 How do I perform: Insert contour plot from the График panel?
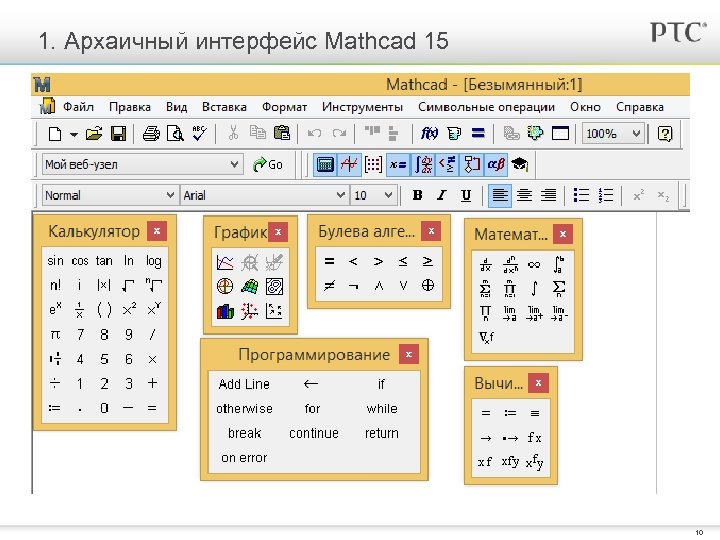(274, 287)
